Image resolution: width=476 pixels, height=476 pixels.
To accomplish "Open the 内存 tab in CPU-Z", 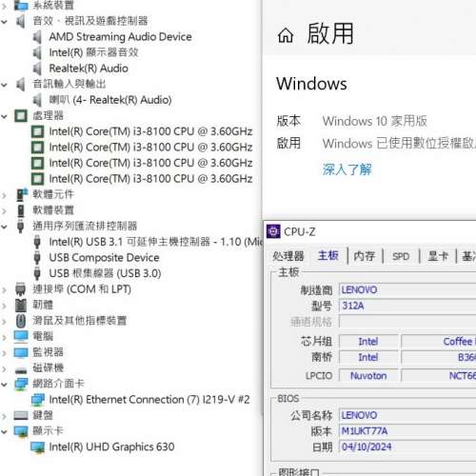I will (365, 256).
